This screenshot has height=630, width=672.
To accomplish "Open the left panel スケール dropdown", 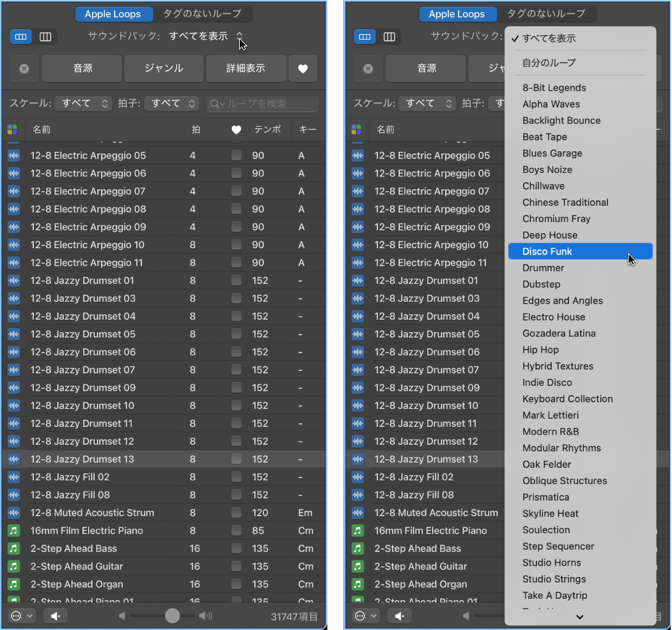I will [x=84, y=104].
